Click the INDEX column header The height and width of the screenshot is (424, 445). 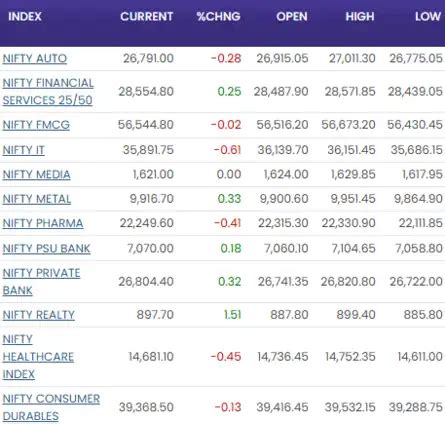point(25,16)
